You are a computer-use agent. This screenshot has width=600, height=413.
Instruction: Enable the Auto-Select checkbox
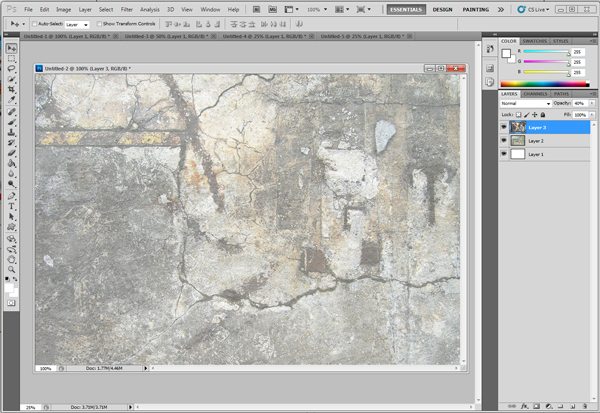point(34,23)
